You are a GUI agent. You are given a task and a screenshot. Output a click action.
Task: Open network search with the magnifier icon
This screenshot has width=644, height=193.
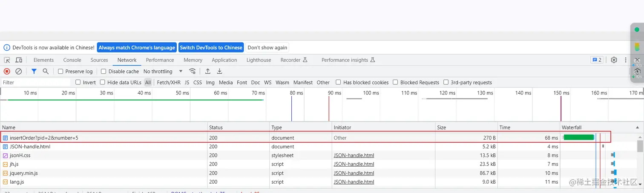pyautogui.click(x=46, y=72)
